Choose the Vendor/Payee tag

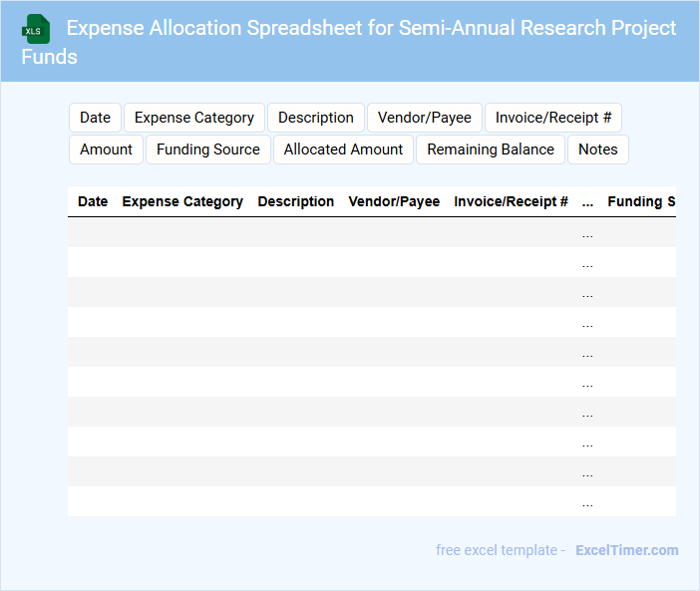(x=425, y=118)
